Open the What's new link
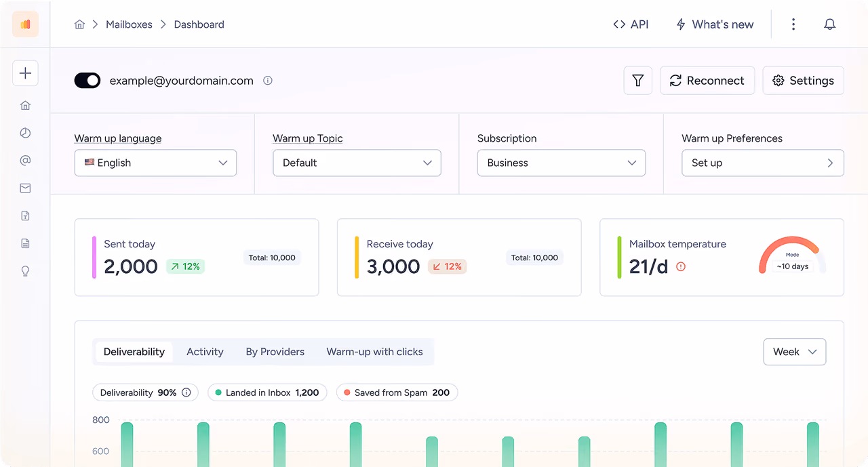This screenshot has height=467, width=868. point(715,24)
